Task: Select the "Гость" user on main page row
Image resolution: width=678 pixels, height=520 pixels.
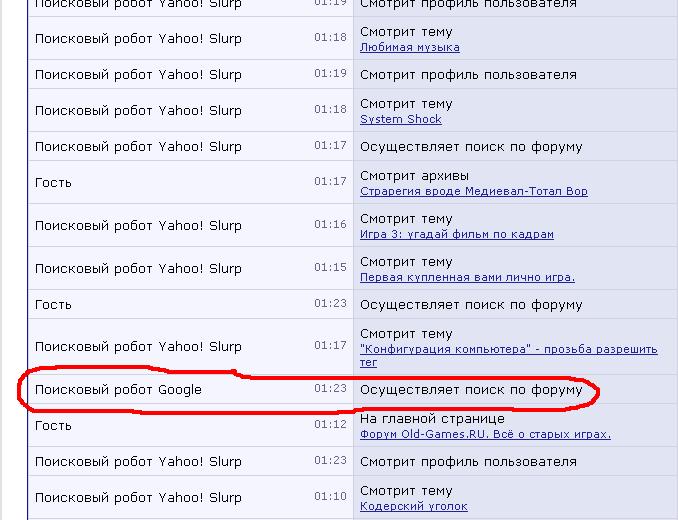Action: pos(53,426)
